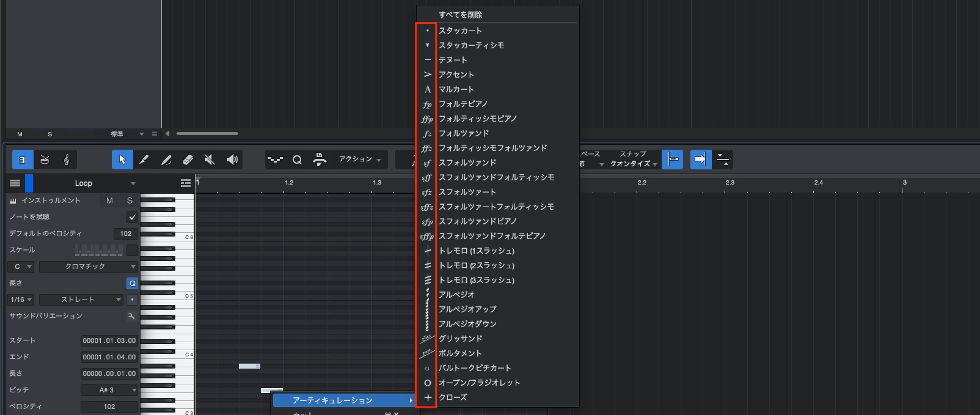Select the mute tool
The height and width of the screenshot is (415, 980).
coord(210,160)
